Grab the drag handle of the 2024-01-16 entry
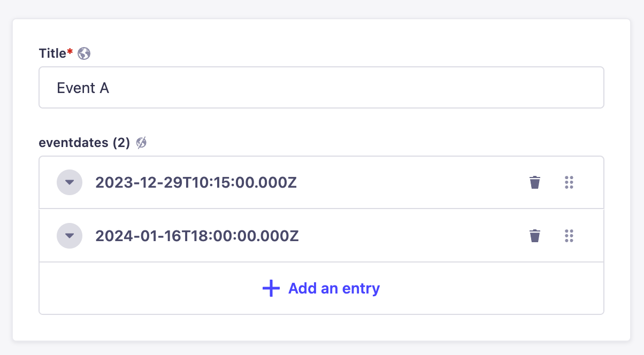Viewport: 644px width, 355px height. pyautogui.click(x=569, y=236)
